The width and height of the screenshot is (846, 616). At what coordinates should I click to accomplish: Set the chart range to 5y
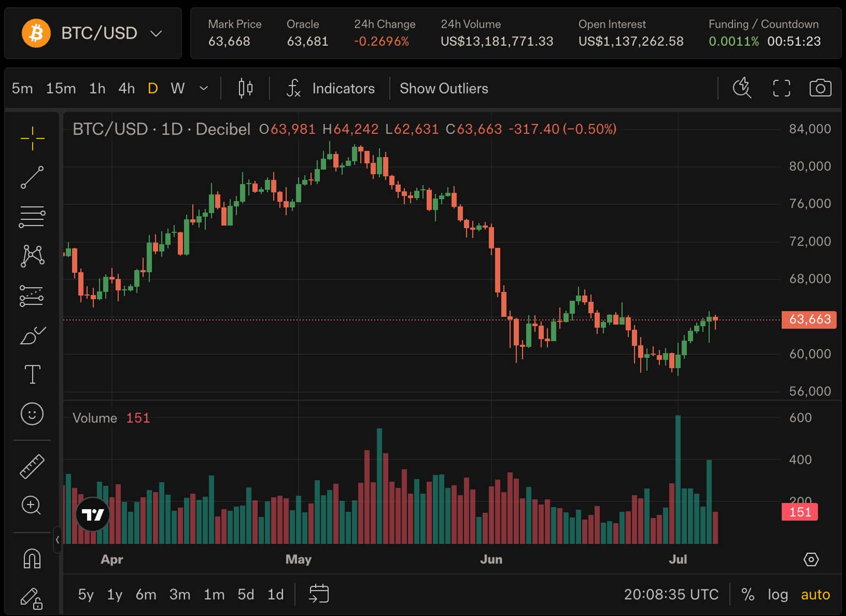coord(86,595)
